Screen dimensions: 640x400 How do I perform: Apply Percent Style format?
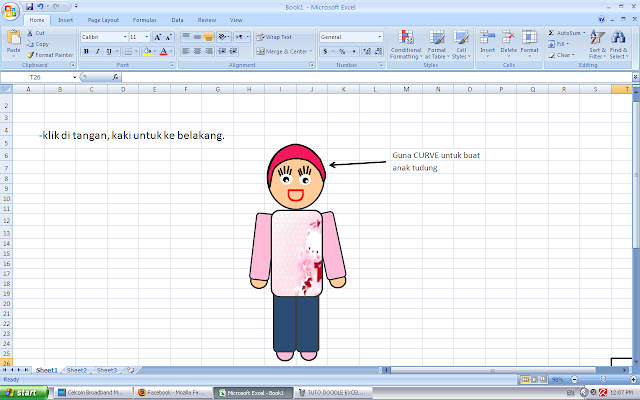(342, 51)
